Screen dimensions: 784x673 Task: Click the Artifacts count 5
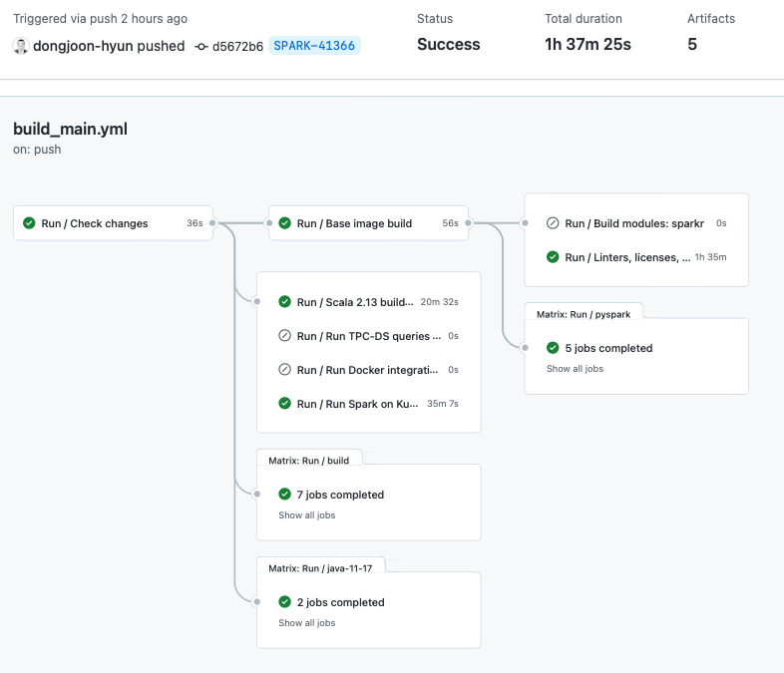[x=692, y=44]
